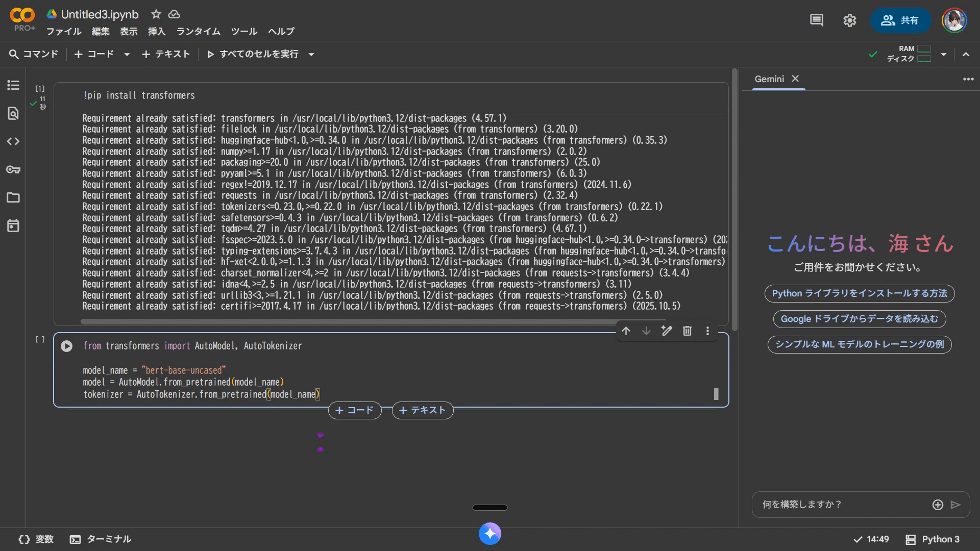The height and width of the screenshot is (551, 980).
Task: Choose the Python library install suggestion
Action: 860,293
